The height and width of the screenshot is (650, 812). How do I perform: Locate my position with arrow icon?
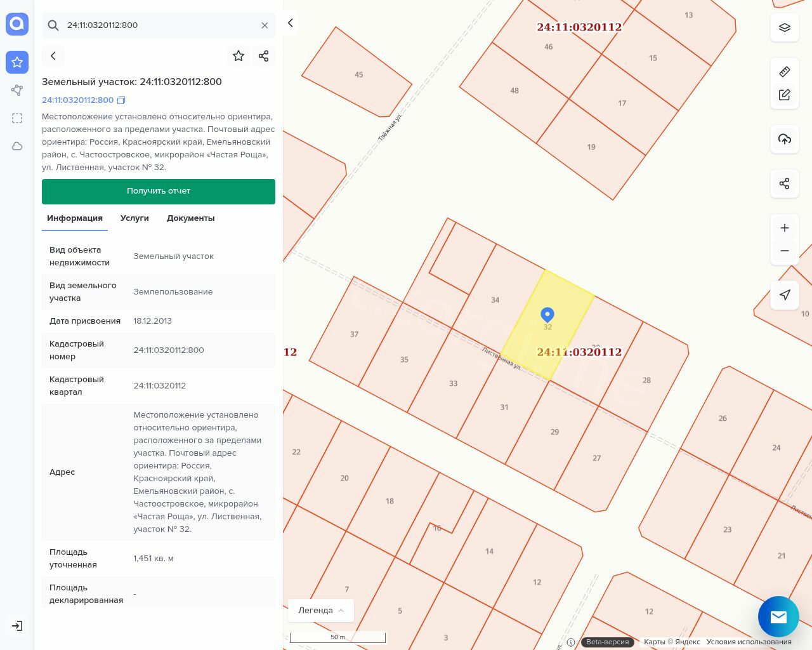[x=785, y=295]
